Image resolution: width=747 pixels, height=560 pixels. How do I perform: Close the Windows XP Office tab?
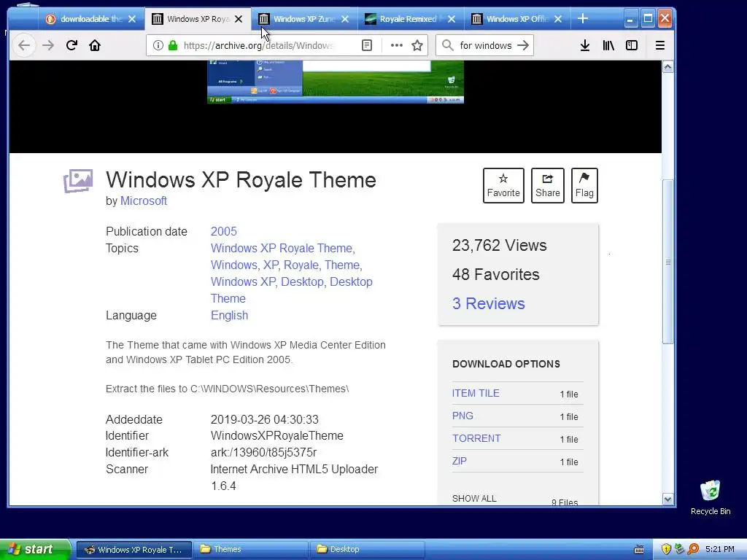coord(558,19)
